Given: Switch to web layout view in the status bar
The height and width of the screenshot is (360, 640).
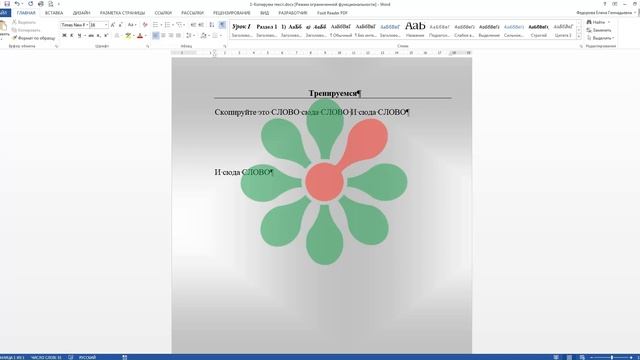Looking at the screenshot, I should [x=582, y=357].
